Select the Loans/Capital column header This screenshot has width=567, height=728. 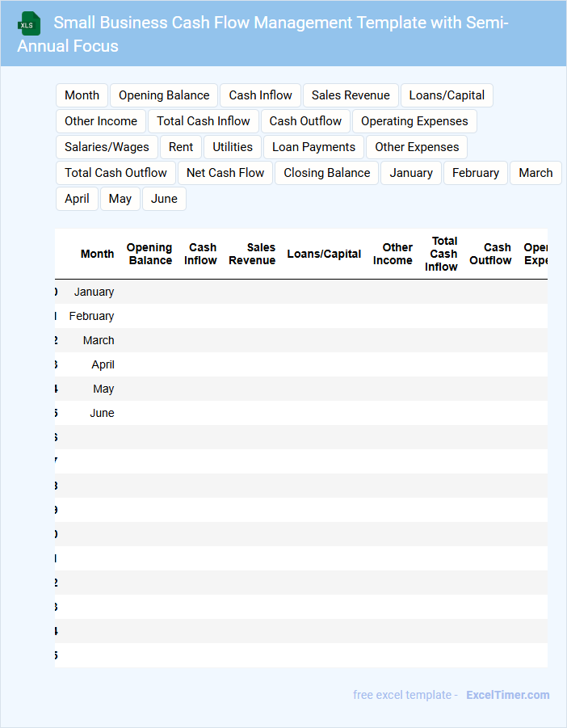click(x=324, y=254)
